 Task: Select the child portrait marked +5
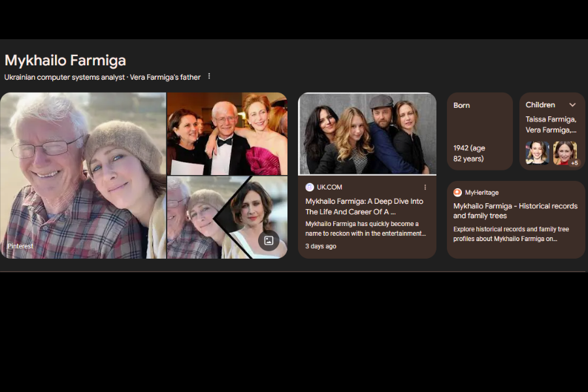[565, 153]
